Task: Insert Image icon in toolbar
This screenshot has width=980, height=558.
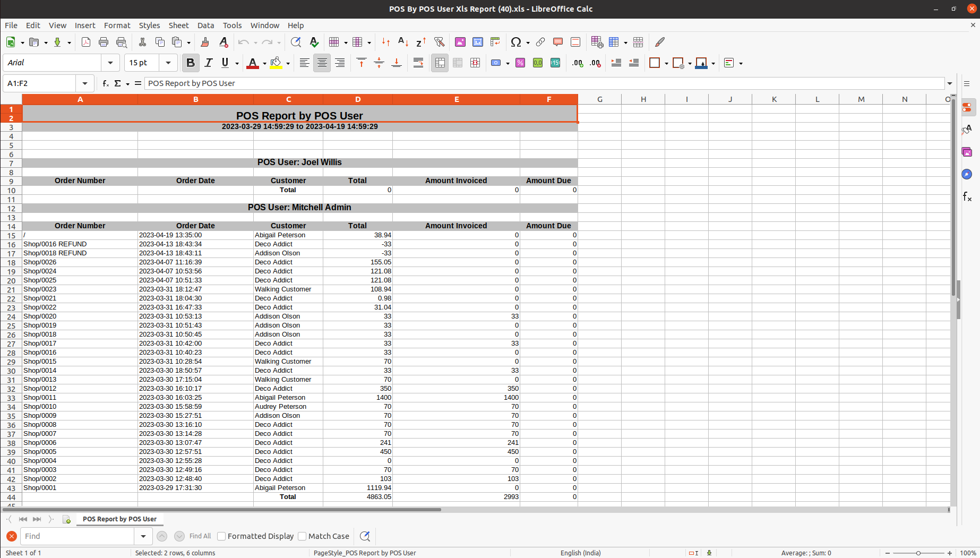Action: click(x=460, y=42)
